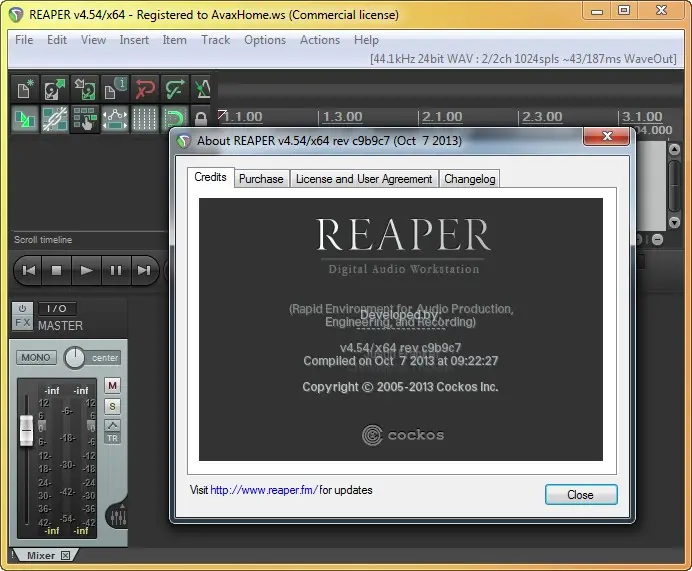This screenshot has height=571, width=692.
Task: Click REAPER app icon in main title bar
Action: click(x=16, y=15)
